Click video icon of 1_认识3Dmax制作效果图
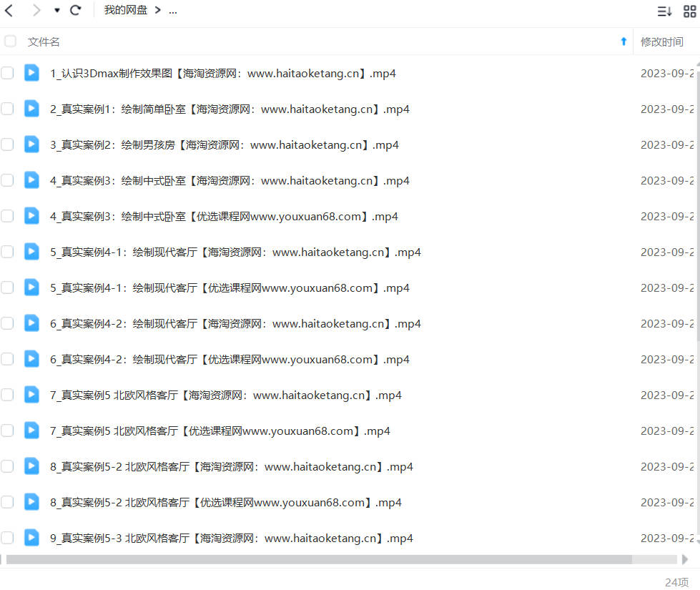The image size is (700, 590). [31, 73]
